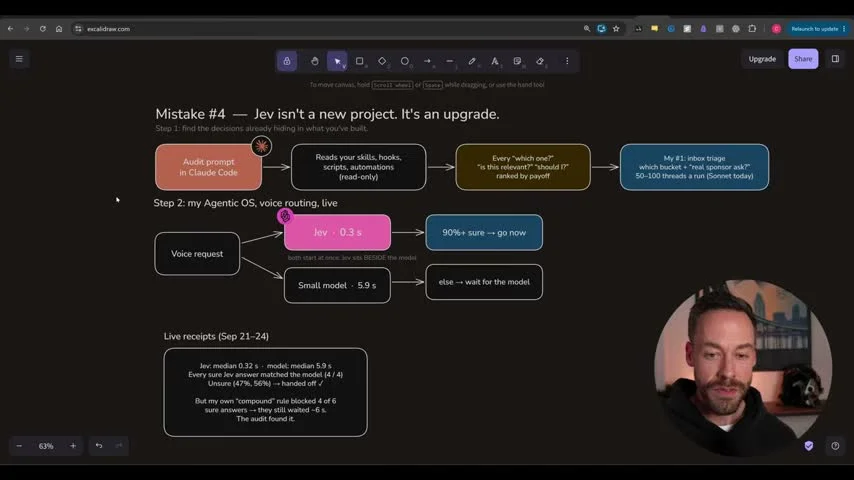Select the Ellipse tool

pyautogui.click(x=405, y=61)
